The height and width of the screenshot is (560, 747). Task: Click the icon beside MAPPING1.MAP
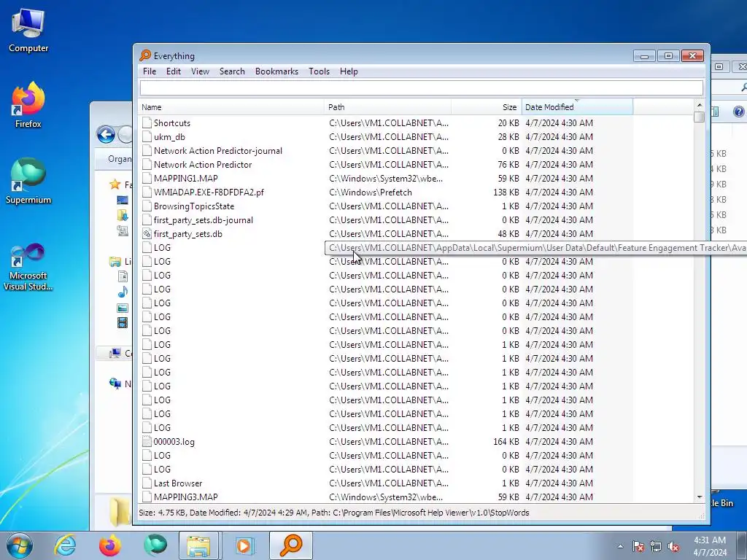pyautogui.click(x=147, y=178)
